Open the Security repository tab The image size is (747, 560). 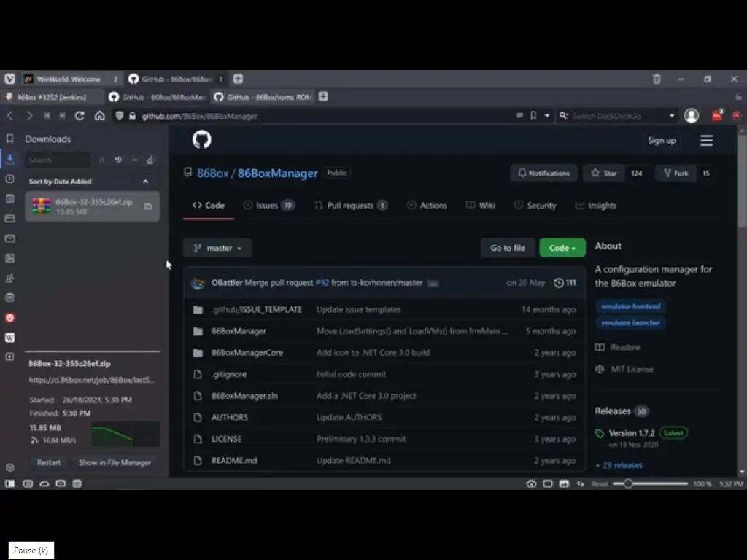click(x=535, y=205)
